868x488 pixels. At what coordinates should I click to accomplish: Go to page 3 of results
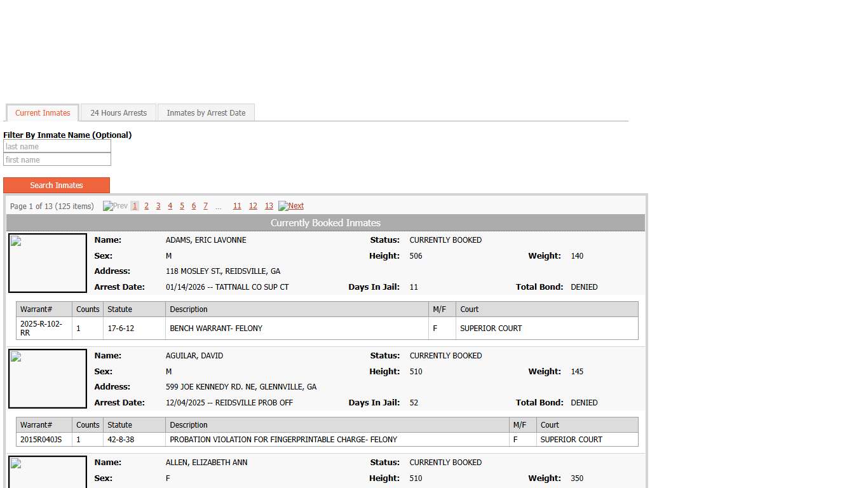158,206
